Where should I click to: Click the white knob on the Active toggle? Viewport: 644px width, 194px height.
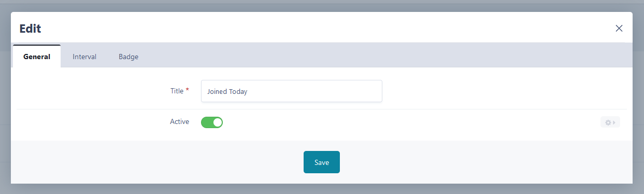tap(217, 122)
